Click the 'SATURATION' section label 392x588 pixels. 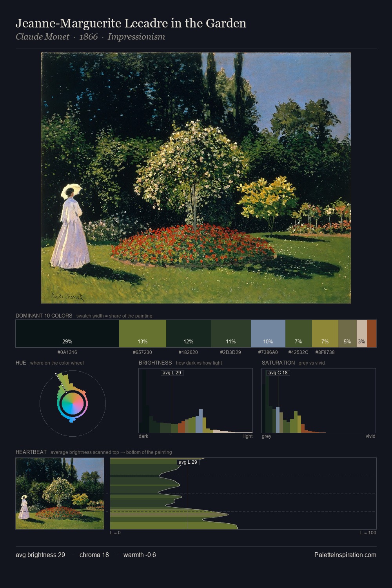278,363
